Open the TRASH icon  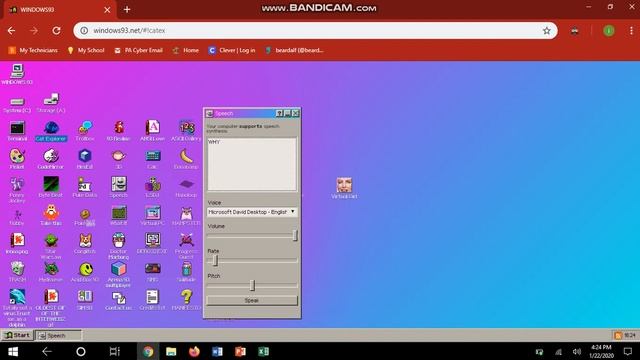[17, 272]
